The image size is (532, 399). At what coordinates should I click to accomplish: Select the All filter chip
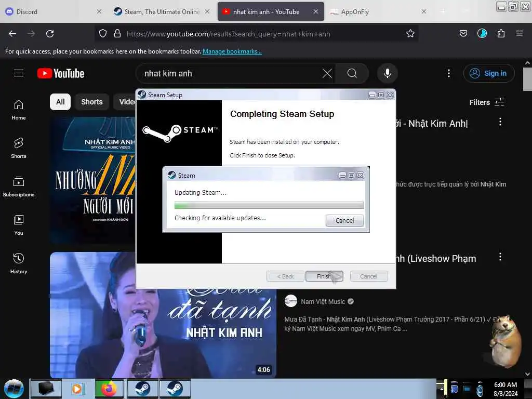click(60, 102)
